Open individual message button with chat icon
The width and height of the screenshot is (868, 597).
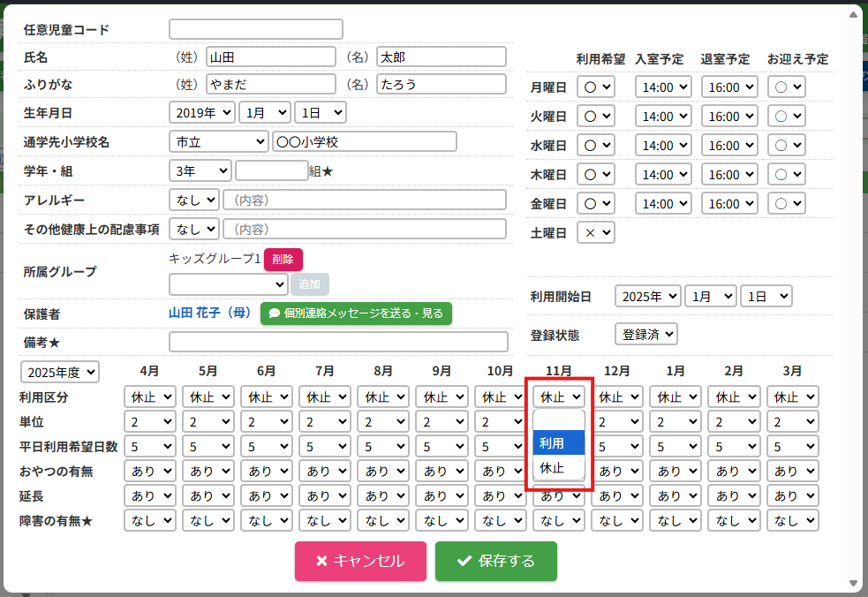tap(356, 314)
